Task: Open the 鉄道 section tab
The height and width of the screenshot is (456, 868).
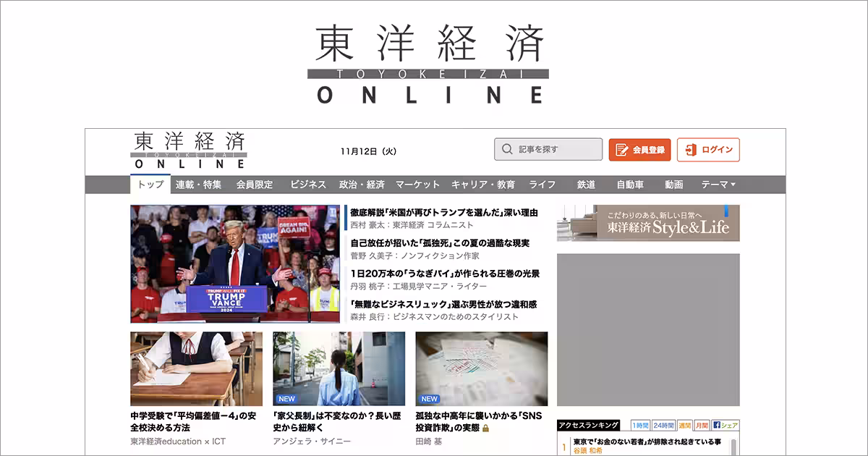Action: tap(584, 185)
